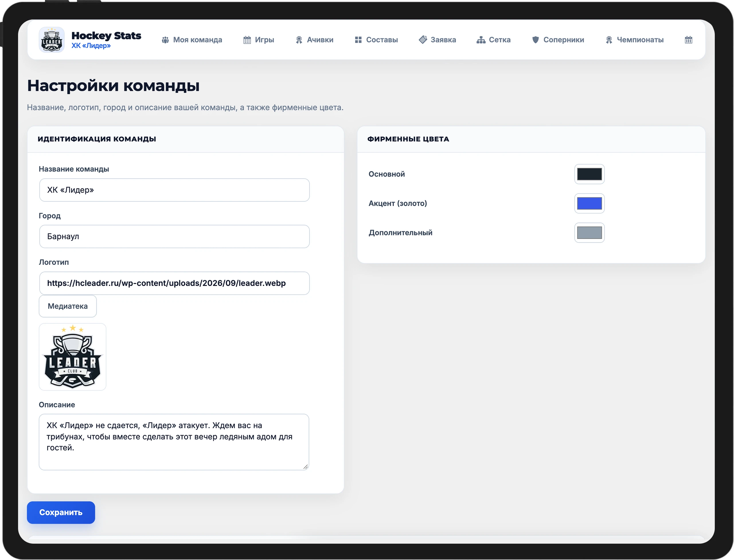This screenshot has height=560, width=734.
Task: Change the Дополнительный color swatch
Action: 589,233
